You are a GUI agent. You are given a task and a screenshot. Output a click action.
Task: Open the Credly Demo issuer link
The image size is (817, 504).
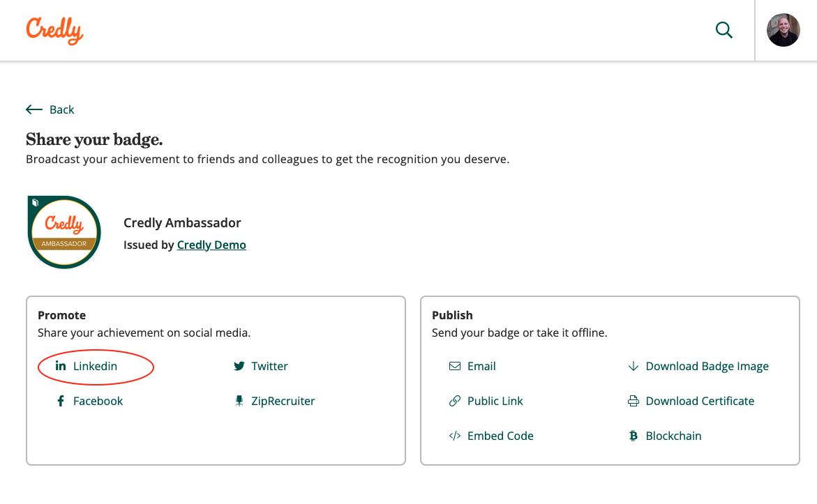click(211, 245)
